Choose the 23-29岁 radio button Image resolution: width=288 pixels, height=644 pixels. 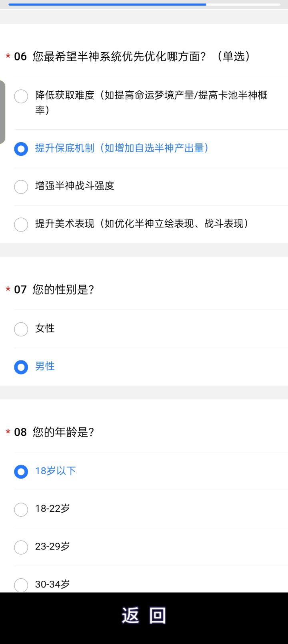(x=21, y=547)
